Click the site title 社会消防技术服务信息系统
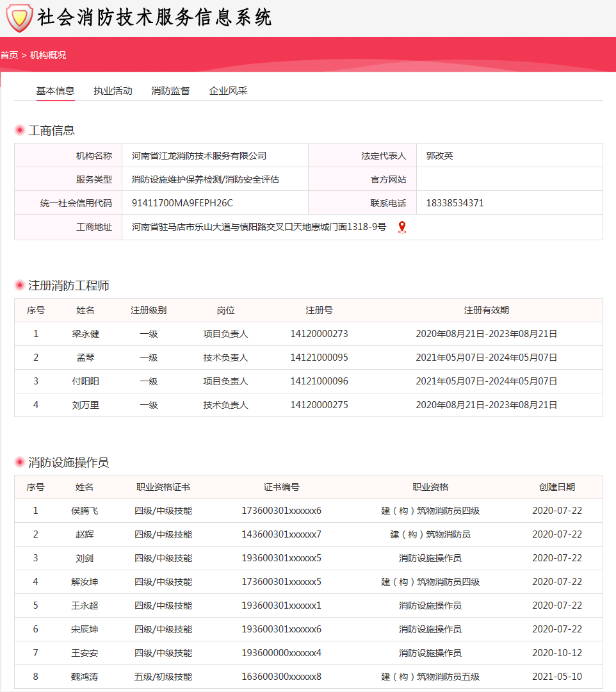This screenshot has width=616, height=692. (154, 18)
